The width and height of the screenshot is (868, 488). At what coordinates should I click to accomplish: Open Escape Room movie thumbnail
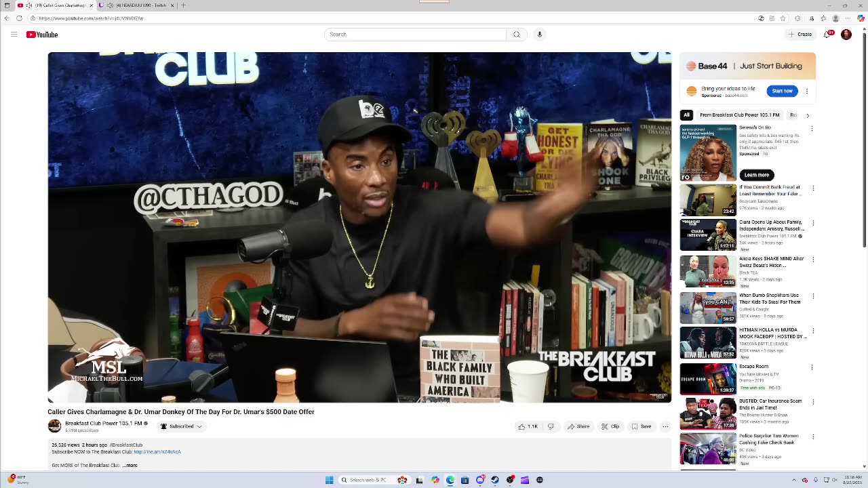click(x=708, y=379)
